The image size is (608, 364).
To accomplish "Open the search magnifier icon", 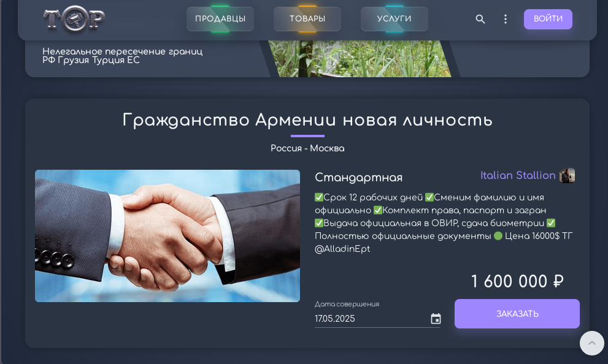I will pos(480,19).
